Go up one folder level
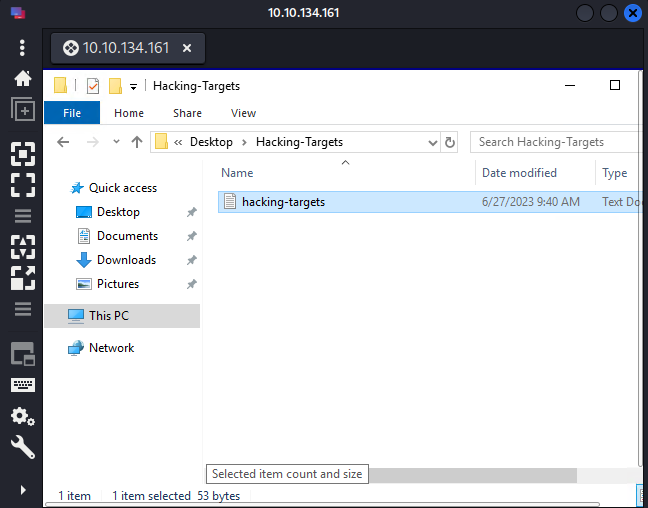This screenshot has width=648, height=508. click(x=137, y=142)
